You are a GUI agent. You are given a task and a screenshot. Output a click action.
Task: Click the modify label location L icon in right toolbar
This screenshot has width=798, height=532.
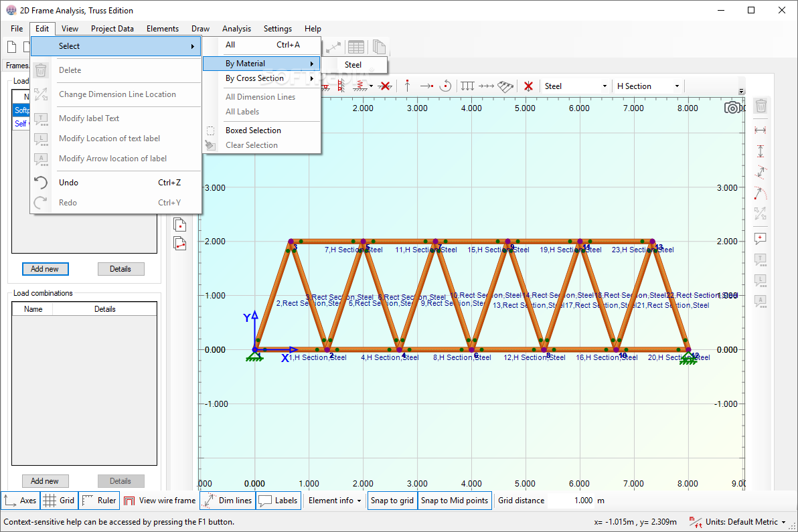(761, 281)
